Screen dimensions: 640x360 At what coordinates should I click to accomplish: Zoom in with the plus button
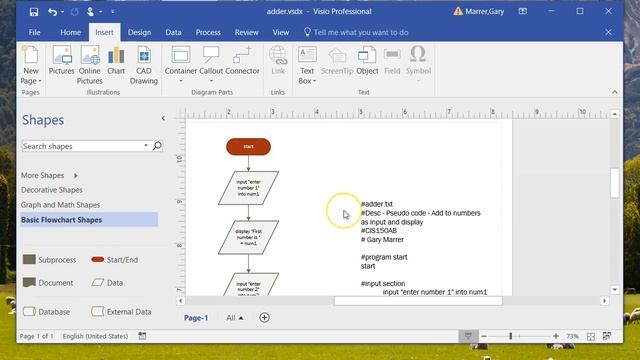click(556, 336)
